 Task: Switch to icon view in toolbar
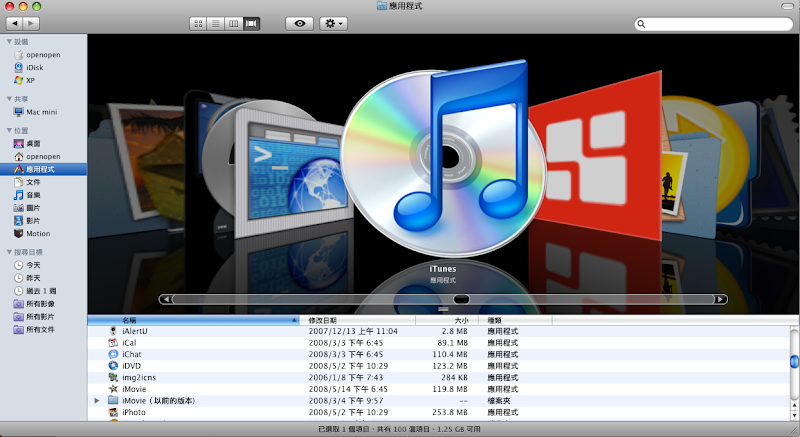(x=198, y=22)
